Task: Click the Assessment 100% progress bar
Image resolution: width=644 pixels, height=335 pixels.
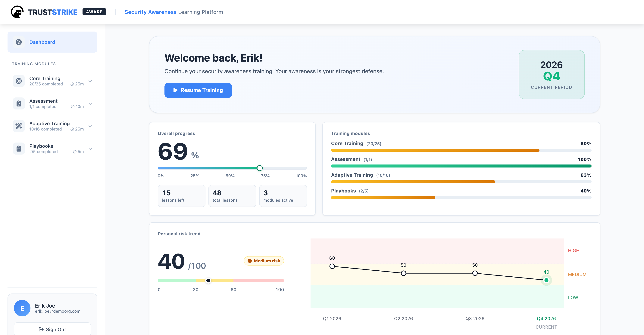Action: [x=461, y=166]
